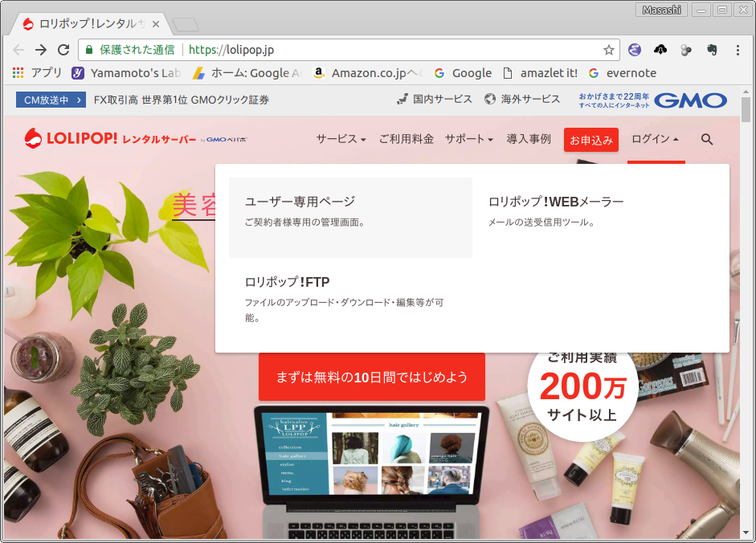This screenshot has width=756, height=543.
Task: Choose ロリポップ!FTP from login menu
Action: [287, 282]
